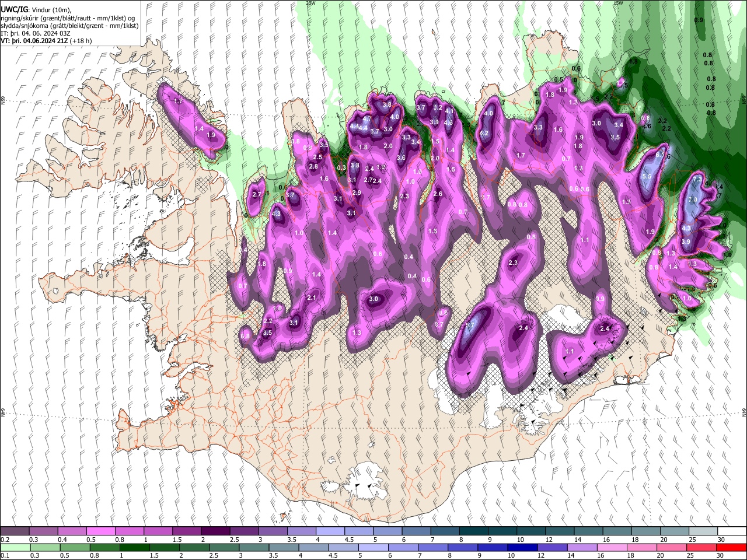Screen dimensions: 747x560
Task: Click the palest green 0.1 swatch in the rain legend row
Action: [x=15, y=547]
